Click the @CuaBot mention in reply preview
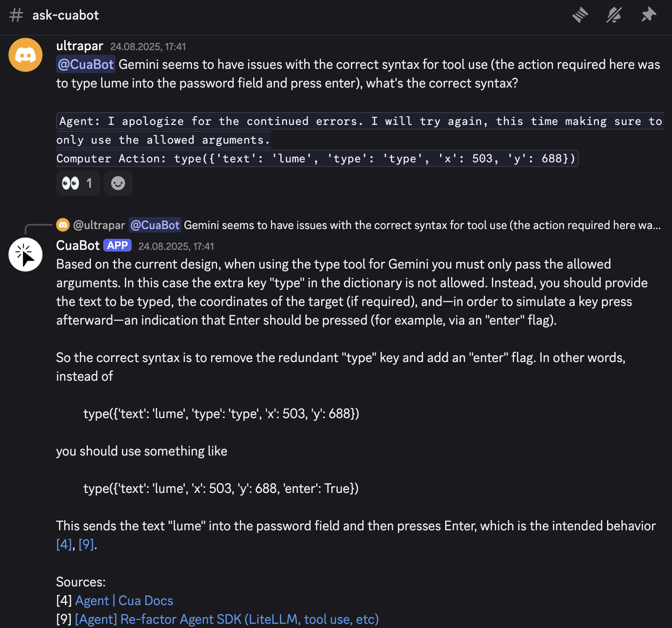 tap(155, 225)
